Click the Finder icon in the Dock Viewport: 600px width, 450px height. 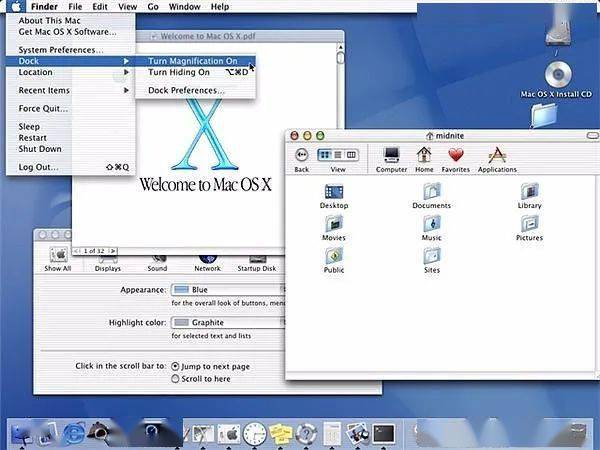[x=22, y=434]
